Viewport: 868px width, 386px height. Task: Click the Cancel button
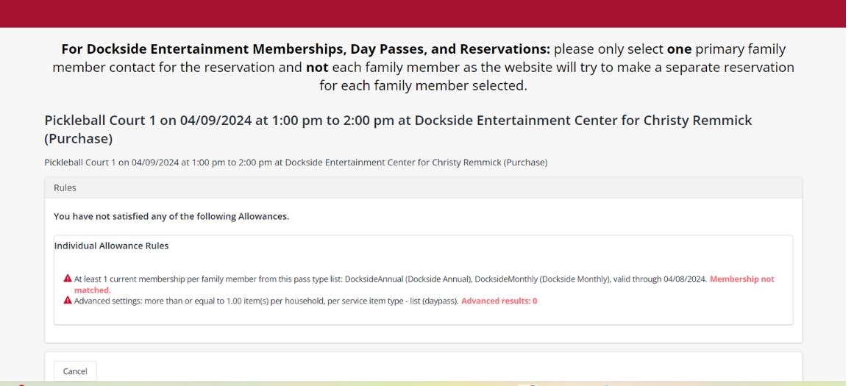pos(75,371)
